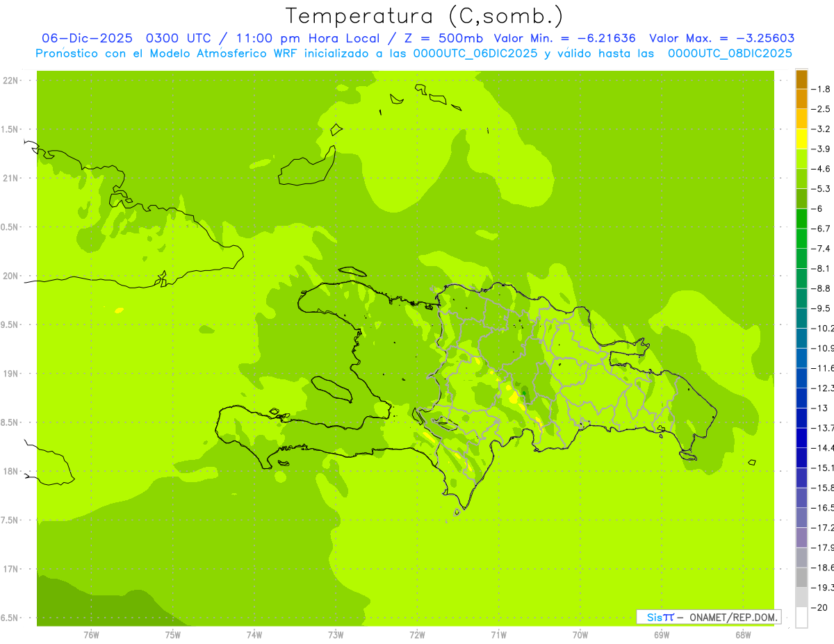Select the 17N latitude label
Viewport: 834px width, 644px height.
(x=10, y=569)
